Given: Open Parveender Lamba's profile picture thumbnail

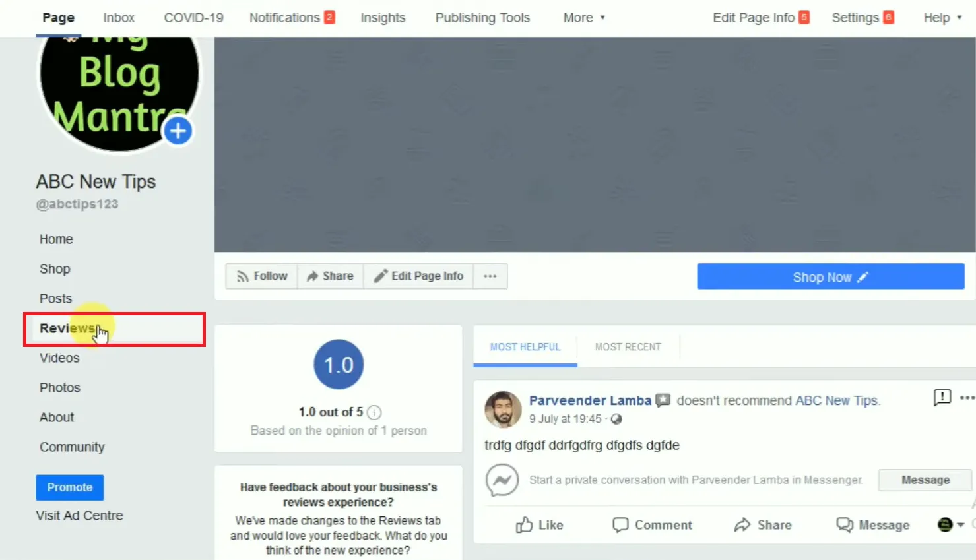Looking at the screenshot, I should (x=503, y=409).
